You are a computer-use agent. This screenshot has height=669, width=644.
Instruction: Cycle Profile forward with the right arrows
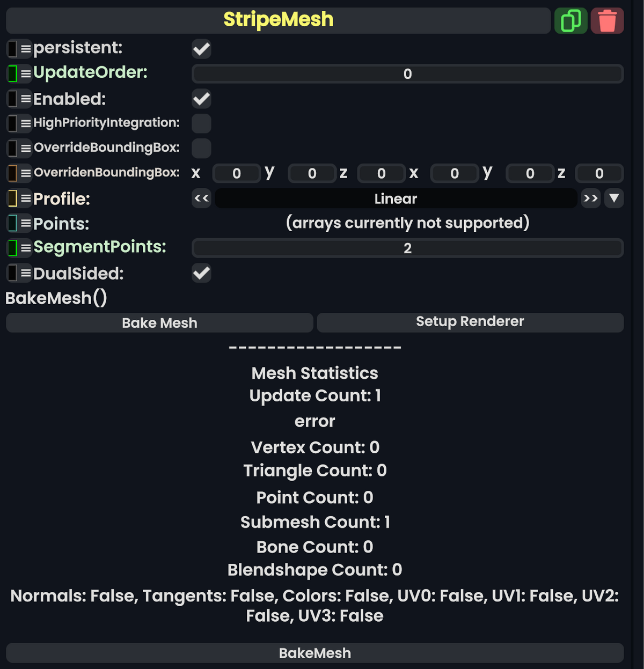point(590,199)
